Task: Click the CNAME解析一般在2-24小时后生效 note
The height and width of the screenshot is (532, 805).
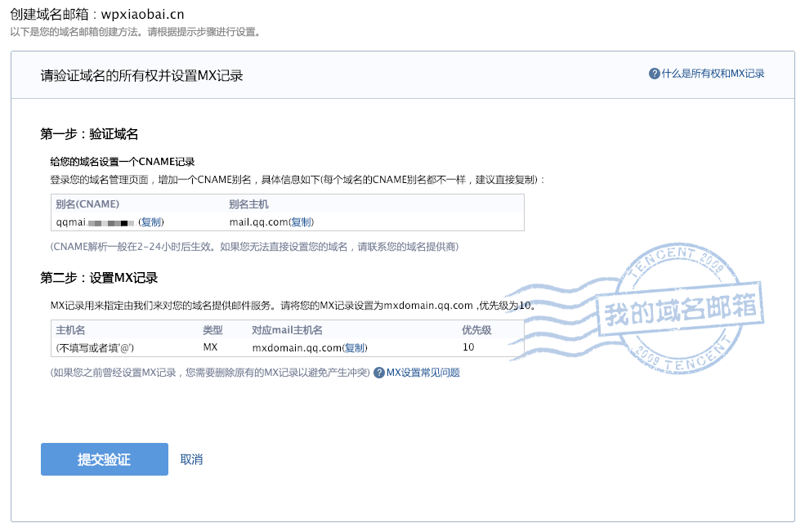Action: click(x=254, y=247)
